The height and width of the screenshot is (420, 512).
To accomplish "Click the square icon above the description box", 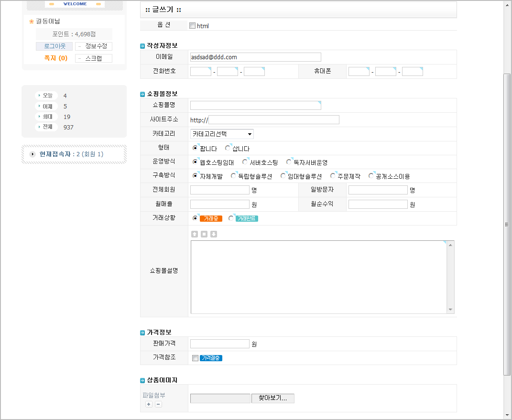I will (x=204, y=234).
